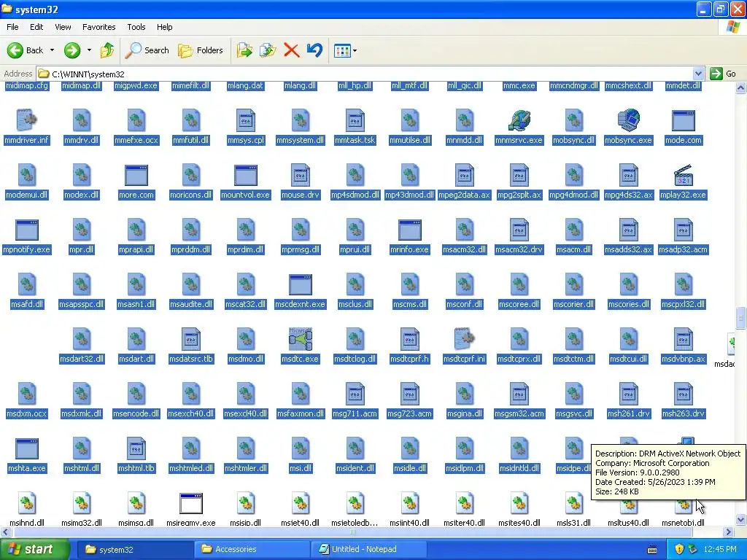Click the 'msgsm32.acm' file name
The width and height of the screenshot is (747, 560).
click(519, 414)
